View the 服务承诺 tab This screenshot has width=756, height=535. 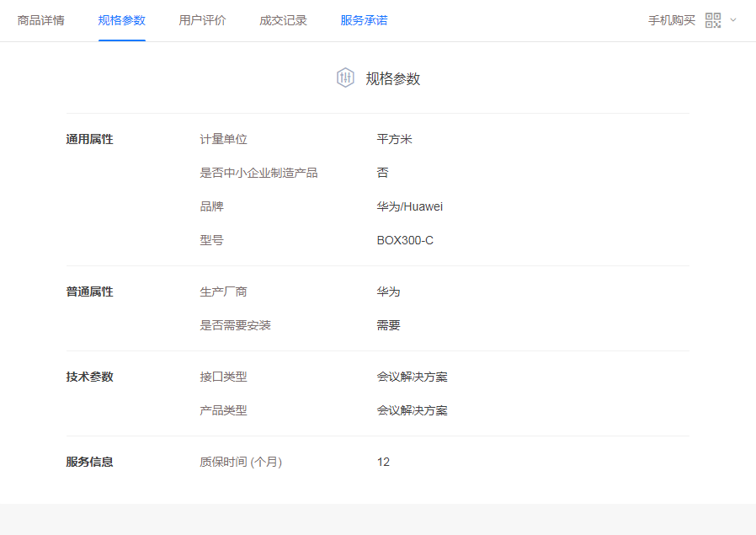(364, 20)
